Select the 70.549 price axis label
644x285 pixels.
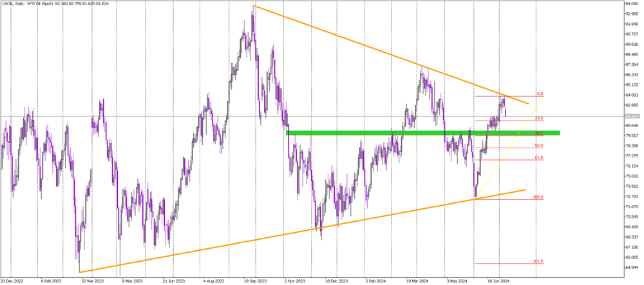(631, 217)
